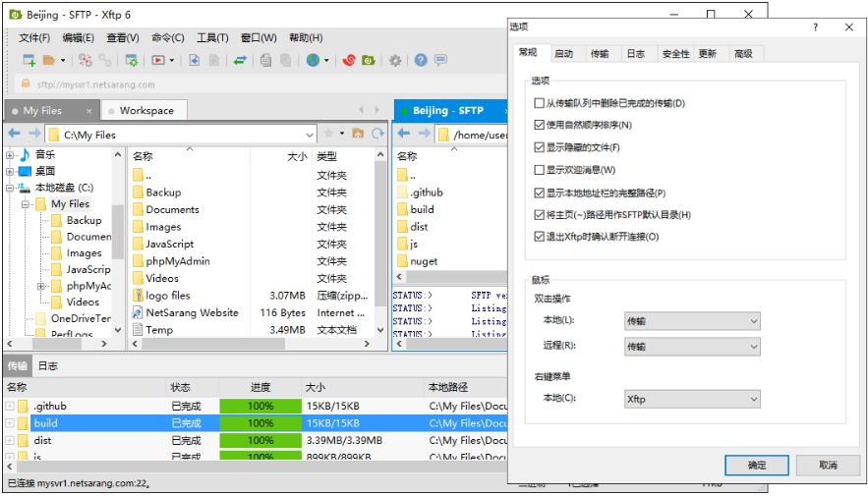Open the Open Session dropdown arrow
This screenshot has width=868, height=496.
tap(63, 60)
